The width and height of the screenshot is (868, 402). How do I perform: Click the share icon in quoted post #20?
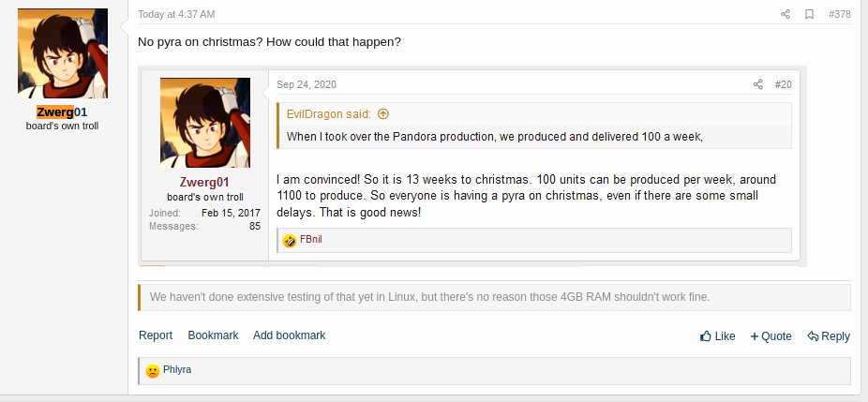click(757, 84)
